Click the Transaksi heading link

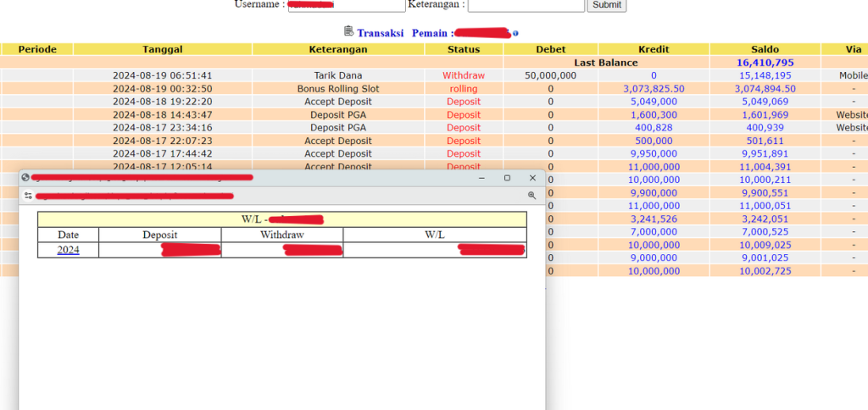[380, 33]
